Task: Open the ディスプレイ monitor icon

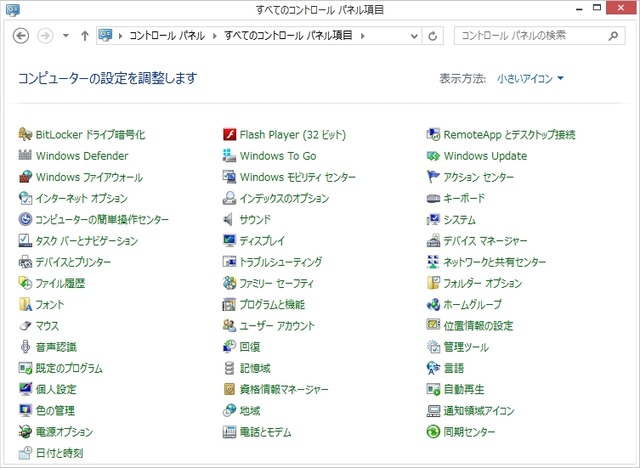Action: 229,240
